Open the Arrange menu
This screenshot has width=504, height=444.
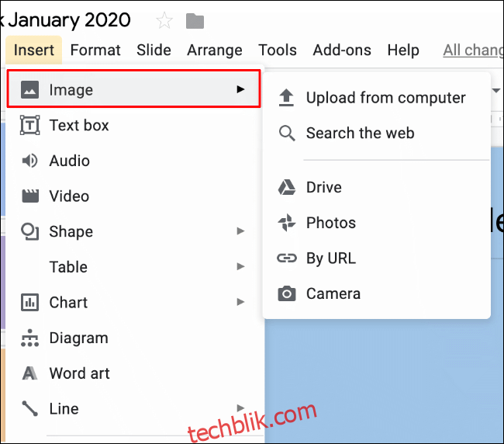[x=214, y=50]
